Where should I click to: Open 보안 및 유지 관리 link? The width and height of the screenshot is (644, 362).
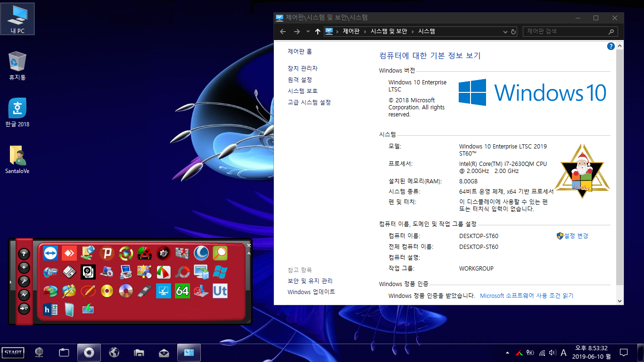310,281
